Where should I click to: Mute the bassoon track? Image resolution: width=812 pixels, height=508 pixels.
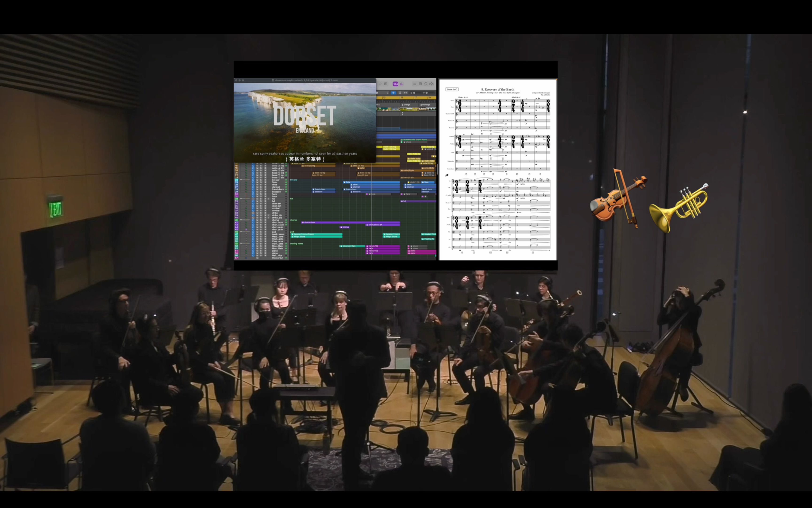coord(257,192)
